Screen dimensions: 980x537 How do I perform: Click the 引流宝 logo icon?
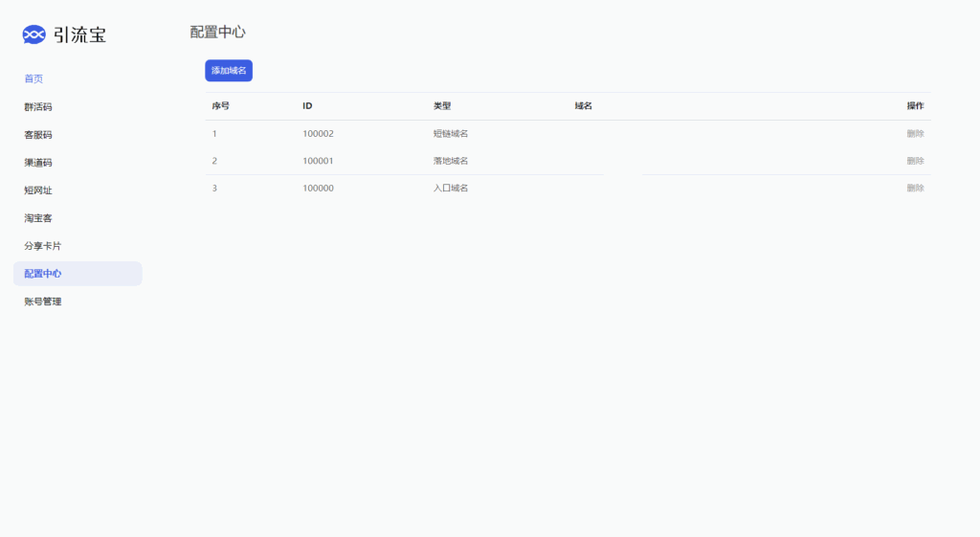33,35
